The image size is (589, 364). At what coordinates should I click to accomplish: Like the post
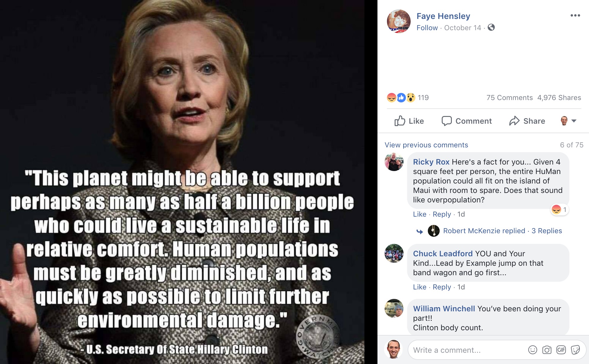coord(409,121)
